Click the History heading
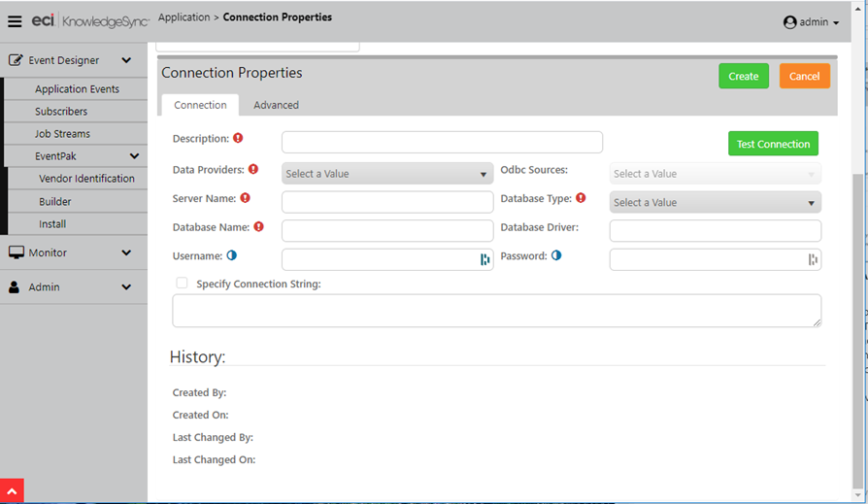Screen dimensions: 868x504 [198, 356]
